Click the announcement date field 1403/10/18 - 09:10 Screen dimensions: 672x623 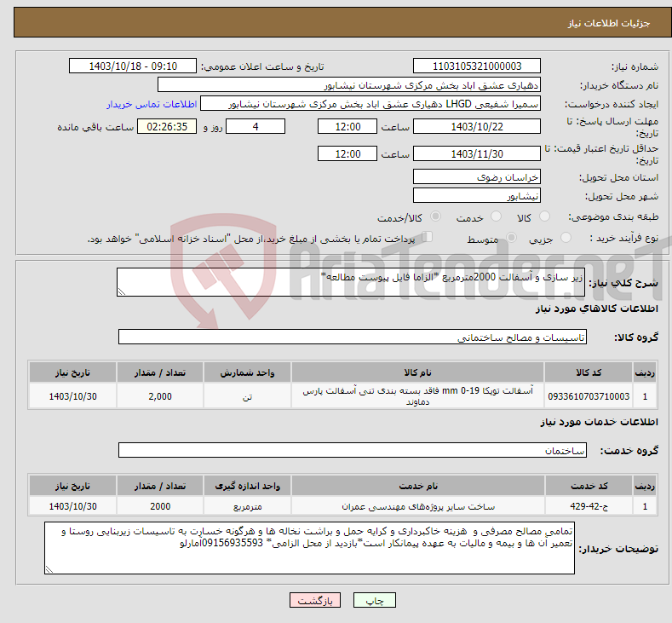pos(132,66)
